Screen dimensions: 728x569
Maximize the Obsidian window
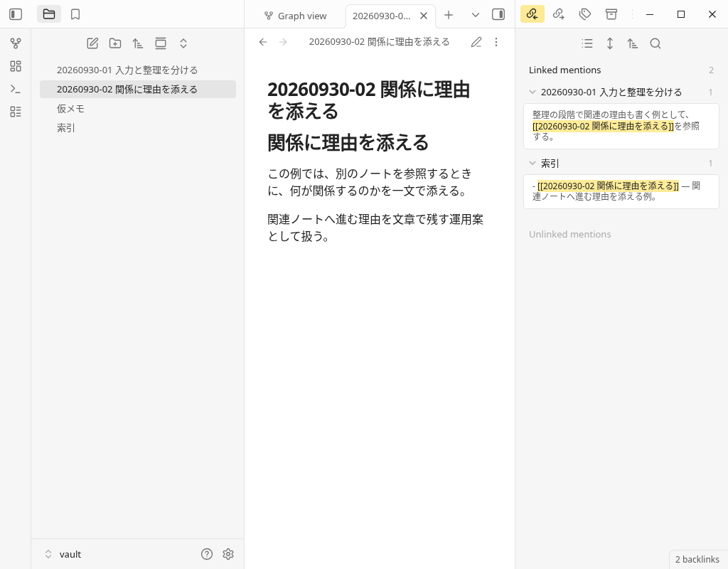[x=681, y=14]
